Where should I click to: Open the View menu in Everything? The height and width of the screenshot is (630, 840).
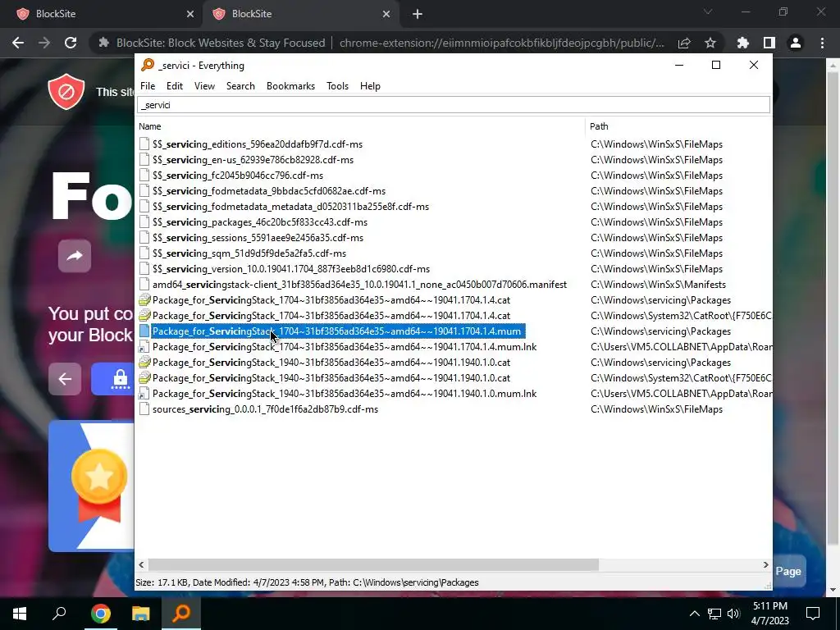[204, 85]
